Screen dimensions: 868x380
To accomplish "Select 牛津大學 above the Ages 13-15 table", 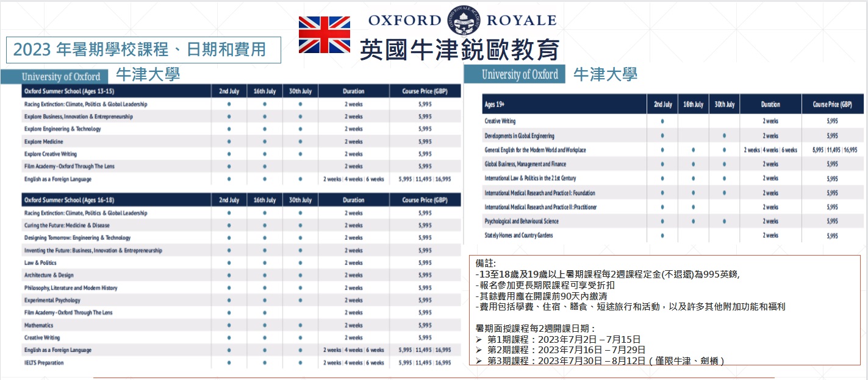I will click(148, 74).
